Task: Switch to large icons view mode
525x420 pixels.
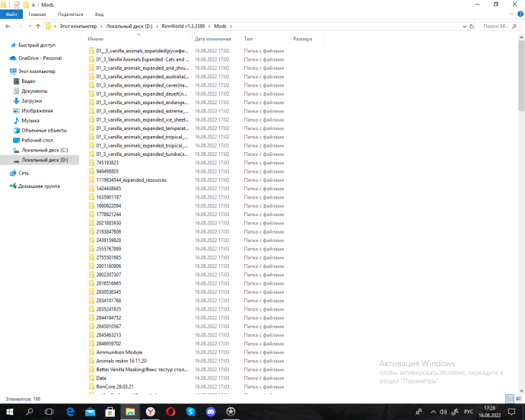Action: point(520,399)
